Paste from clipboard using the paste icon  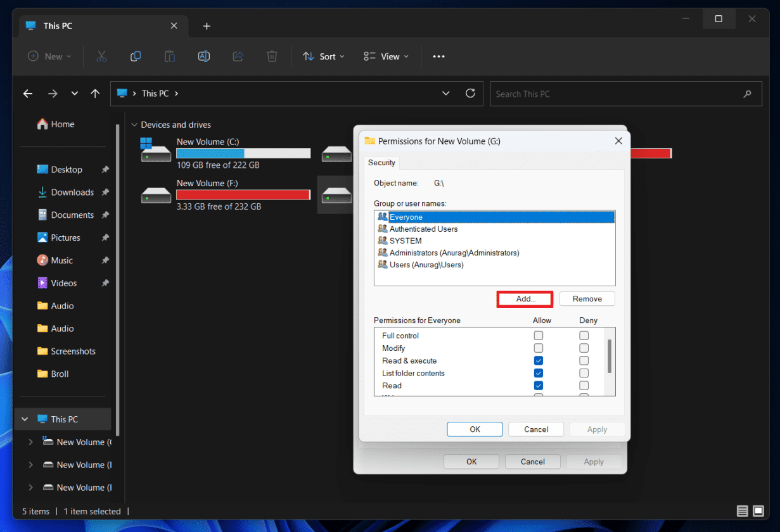pos(169,56)
